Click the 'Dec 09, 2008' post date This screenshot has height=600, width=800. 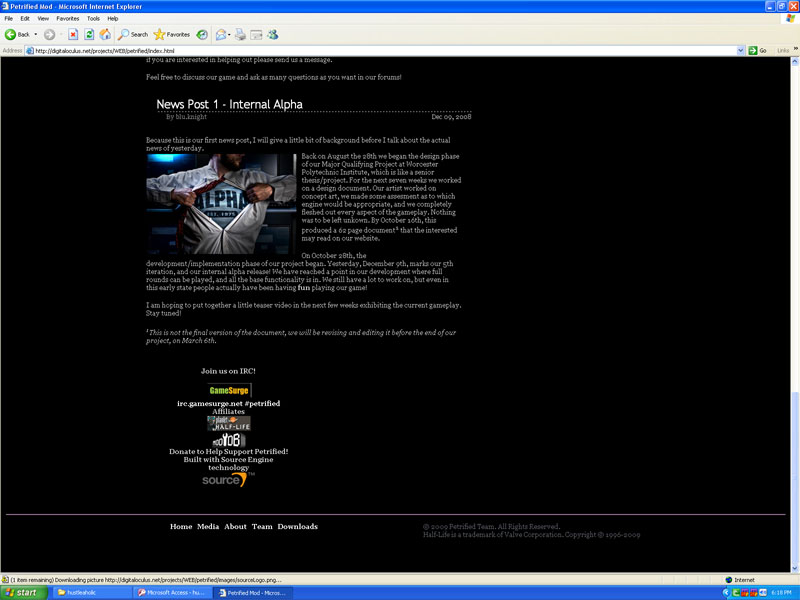pyautogui.click(x=451, y=117)
